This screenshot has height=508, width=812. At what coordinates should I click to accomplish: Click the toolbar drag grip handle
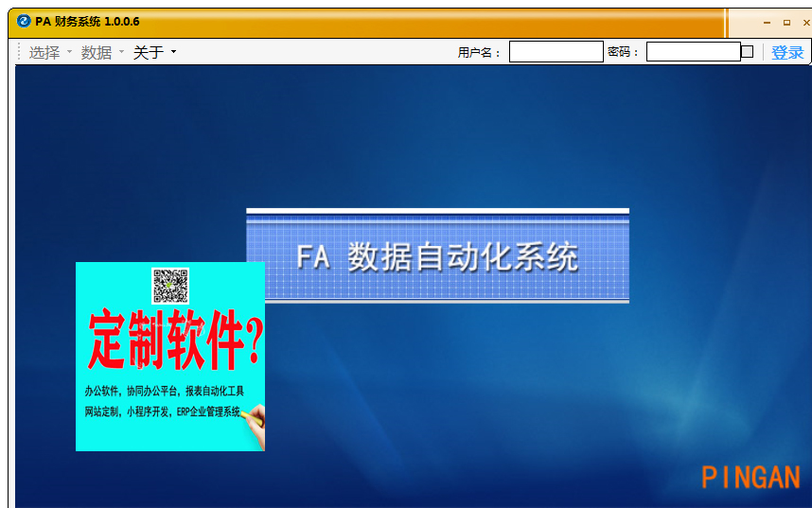point(19,52)
